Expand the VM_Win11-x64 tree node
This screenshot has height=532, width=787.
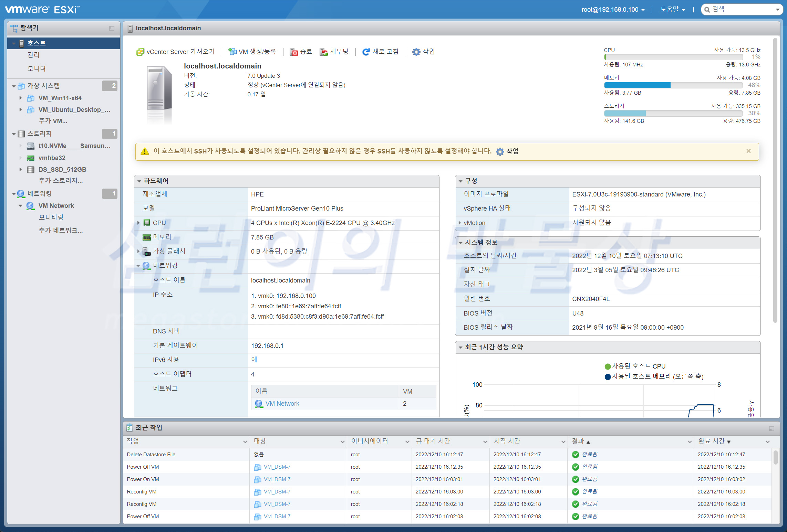(20, 98)
